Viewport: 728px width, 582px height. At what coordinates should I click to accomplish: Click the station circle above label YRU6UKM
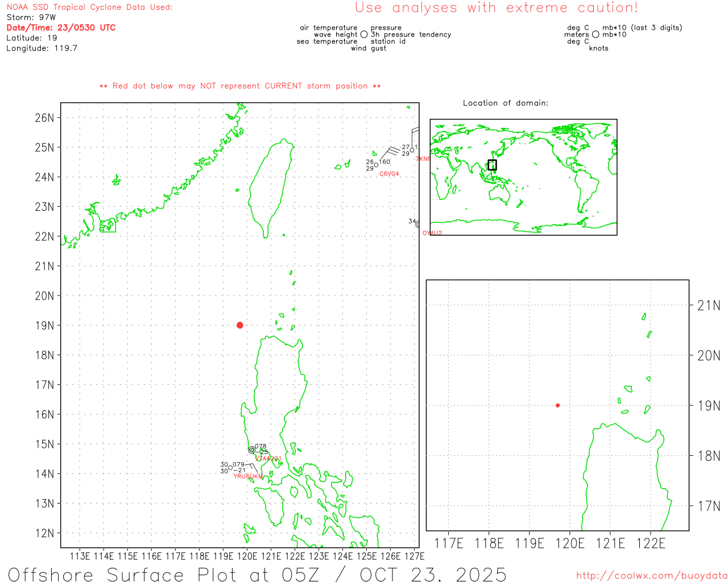click(x=230, y=468)
